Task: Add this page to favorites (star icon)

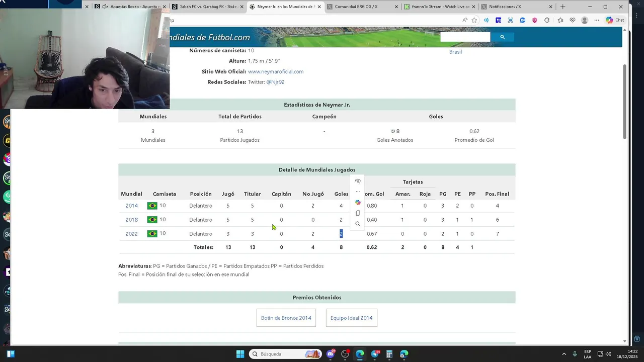Action: pos(474,20)
